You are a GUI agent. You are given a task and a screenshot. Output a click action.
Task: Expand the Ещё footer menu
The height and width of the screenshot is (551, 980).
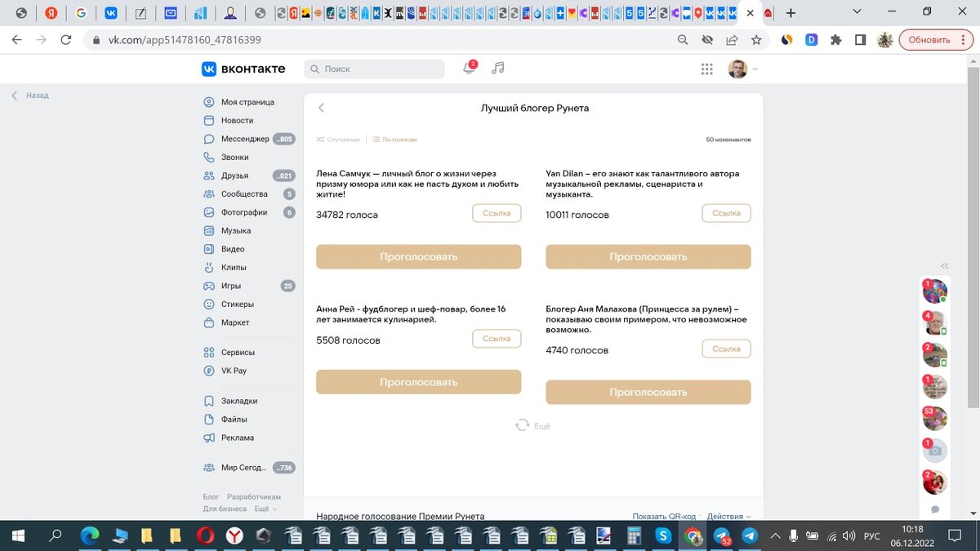[265, 509]
